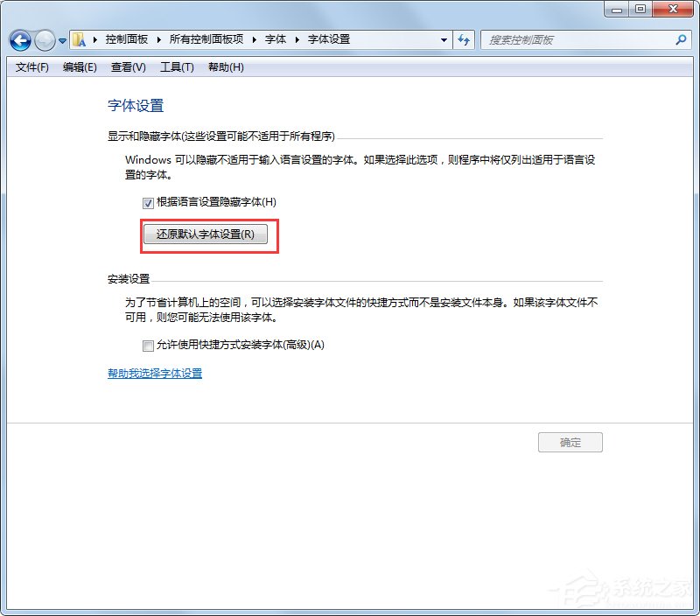Viewport: 700px width, 616px height.
Task: Click the folder icon in the address bar
Action: pos(77,39)
